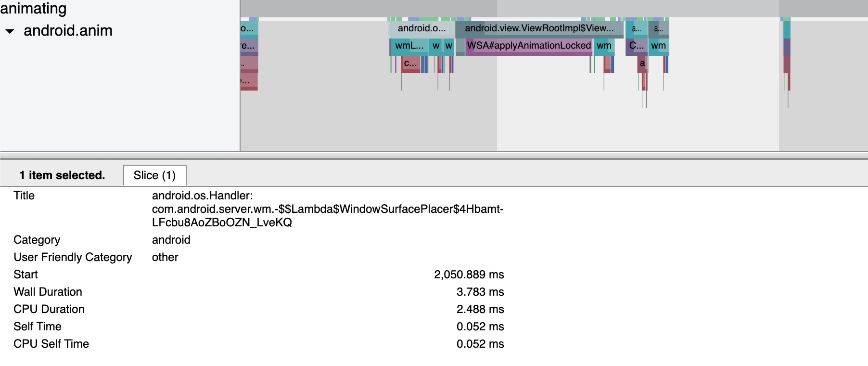Select the o... slice at track's left edge
Screen dimensions: 868x366
point(249,28)
